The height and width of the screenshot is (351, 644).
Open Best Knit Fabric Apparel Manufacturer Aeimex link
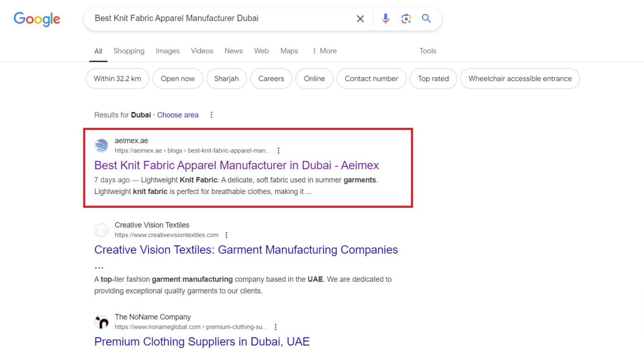click(x=236, y=165)
